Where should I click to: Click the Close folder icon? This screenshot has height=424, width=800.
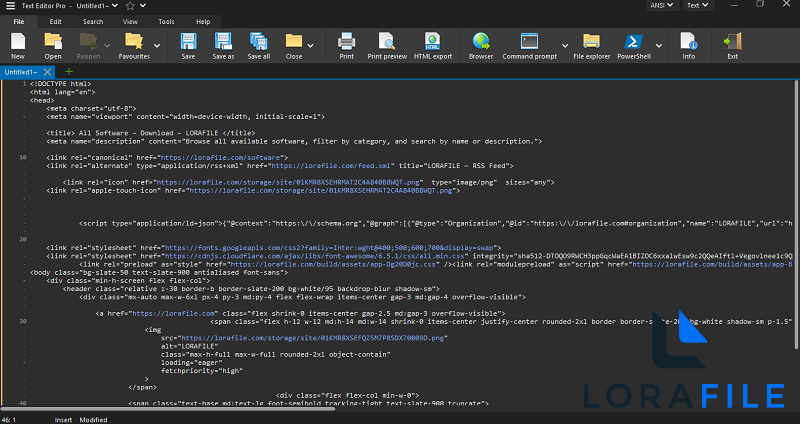[294, 41]
